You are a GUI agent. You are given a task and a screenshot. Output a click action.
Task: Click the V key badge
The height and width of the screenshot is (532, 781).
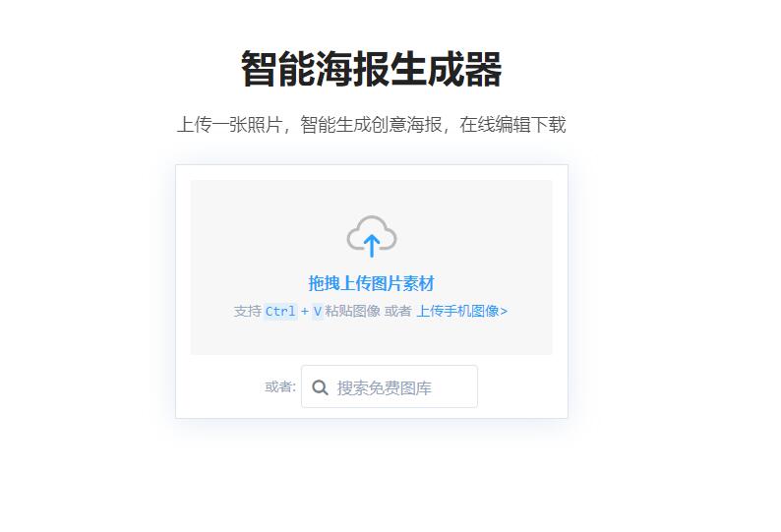[318, 312]
